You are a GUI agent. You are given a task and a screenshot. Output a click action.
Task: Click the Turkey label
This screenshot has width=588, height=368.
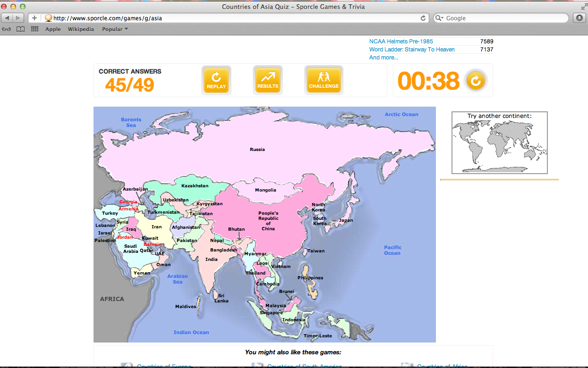pyautogui.click(x=110, y=213)
